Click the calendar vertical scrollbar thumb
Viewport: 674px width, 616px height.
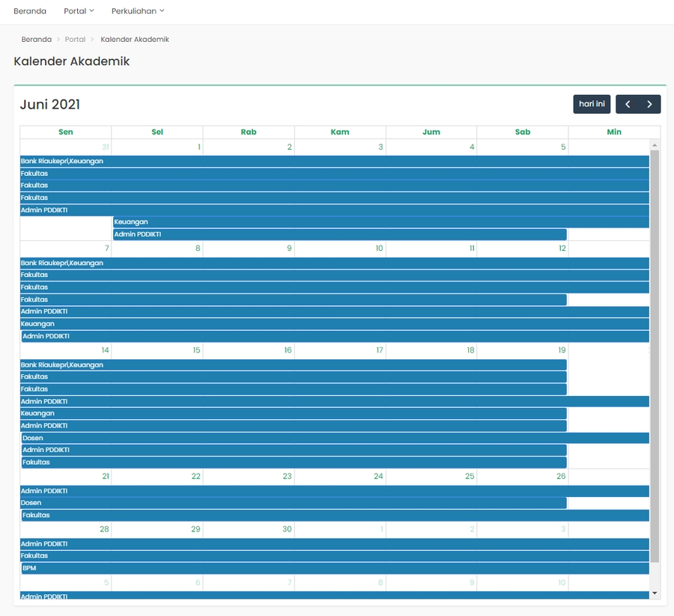click(x=655, y=352)
